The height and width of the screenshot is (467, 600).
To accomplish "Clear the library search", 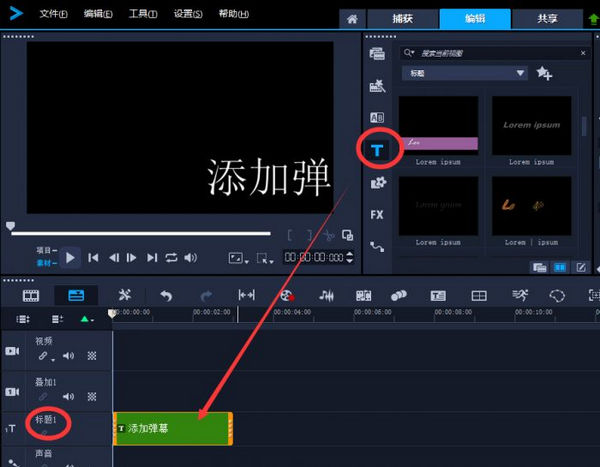I will 583,53.
